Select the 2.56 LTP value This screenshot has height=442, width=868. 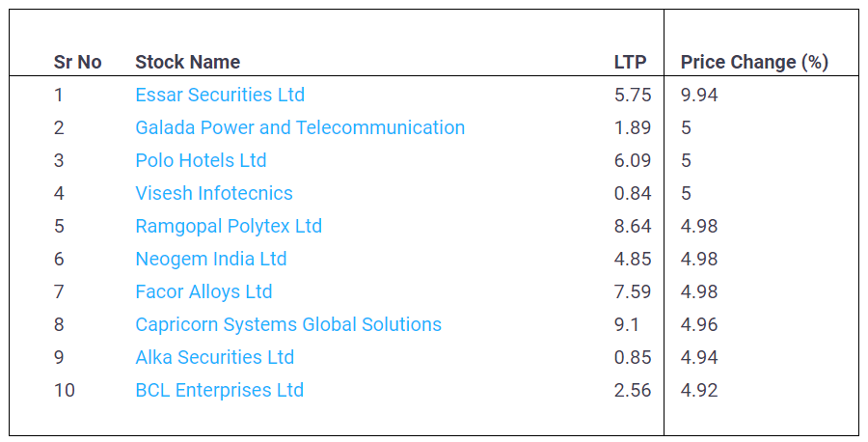[x=633, y=390]
